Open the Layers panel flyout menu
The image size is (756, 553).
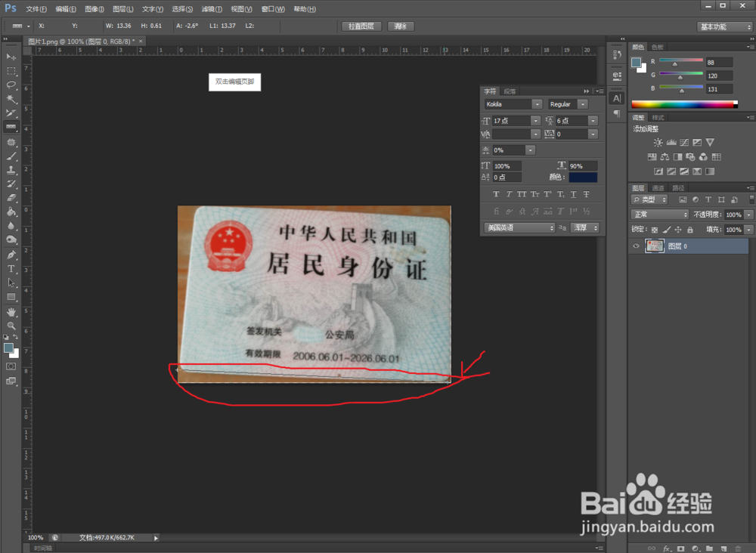750,188
